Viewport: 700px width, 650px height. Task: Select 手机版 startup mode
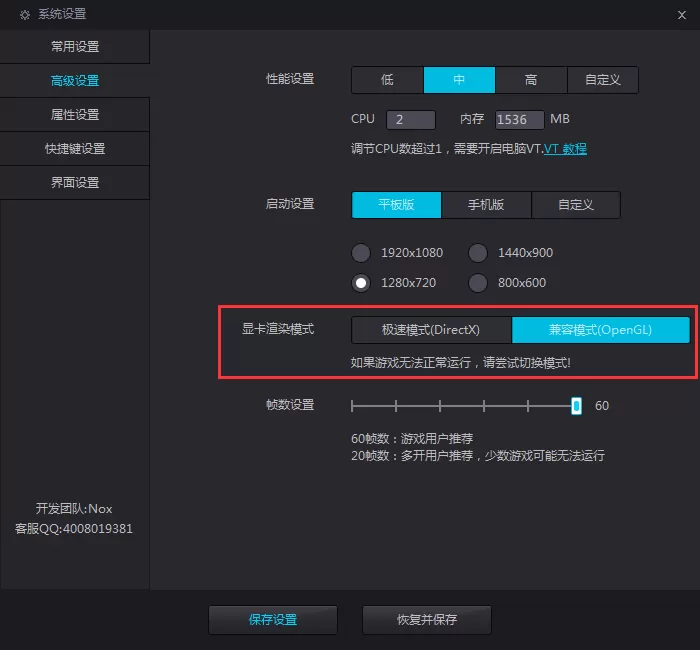(x=486, y=205)
